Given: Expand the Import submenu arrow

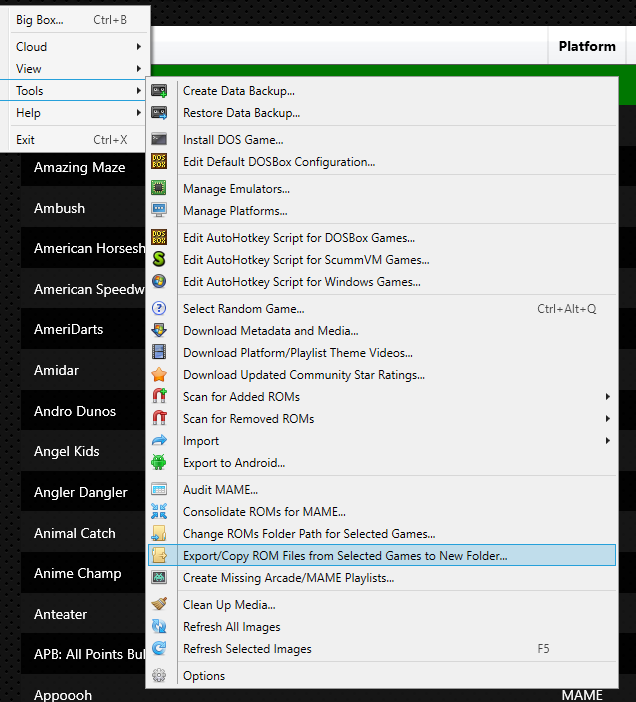Looking at the screenshot, I should (607, 441).
